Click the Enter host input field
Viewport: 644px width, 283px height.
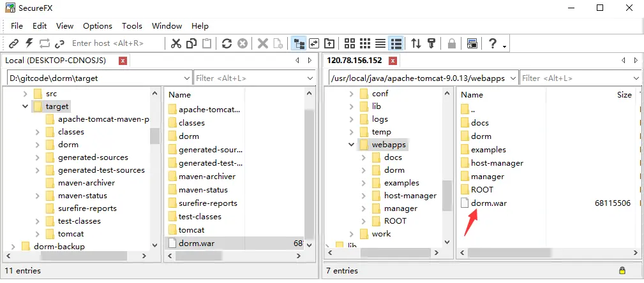pyautogui.click(x=116, y=43)
